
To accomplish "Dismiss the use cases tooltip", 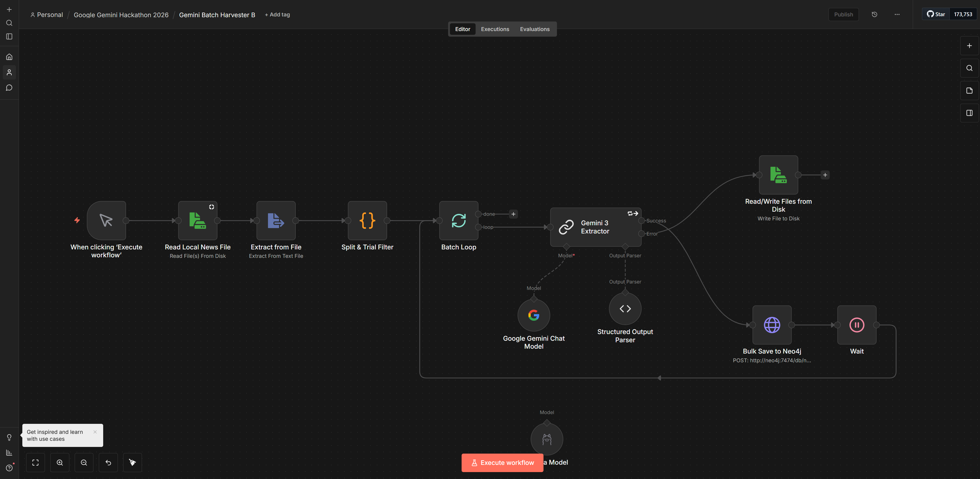I will tap(95, 432).
